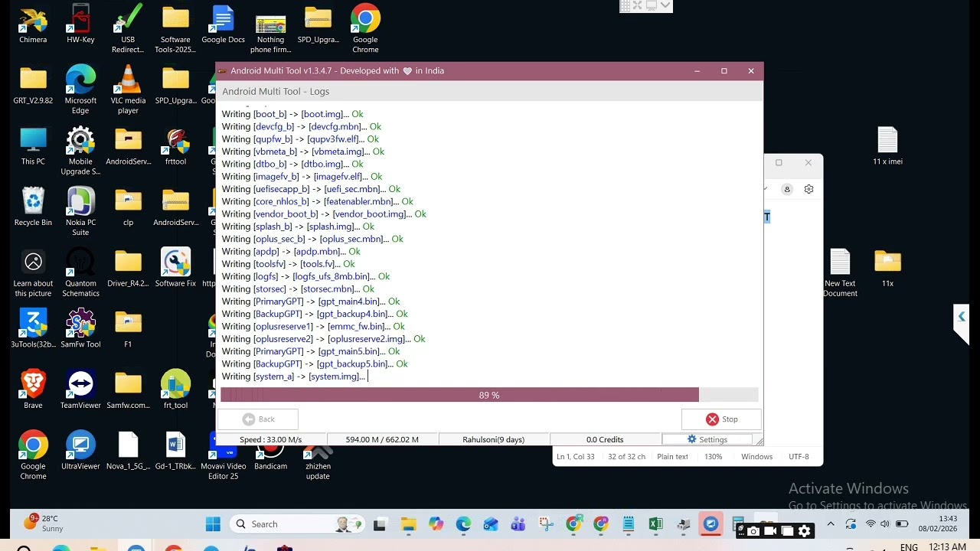Screen dimensions: 980x551
Task: Open Learn about this picture icon
Action: tap(33, 273)
